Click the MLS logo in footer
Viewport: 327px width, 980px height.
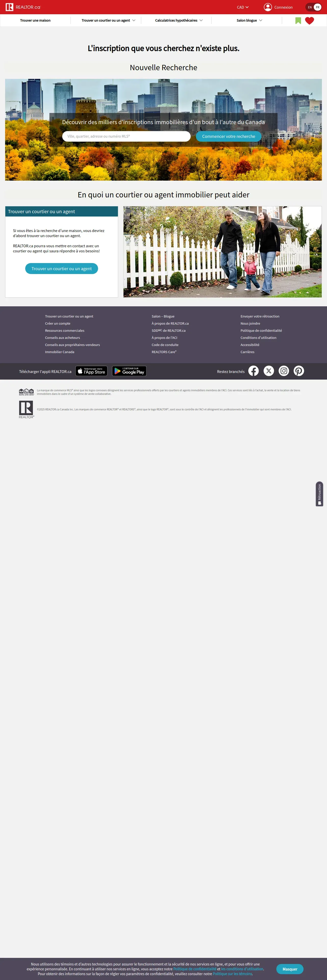click(27, 392)
